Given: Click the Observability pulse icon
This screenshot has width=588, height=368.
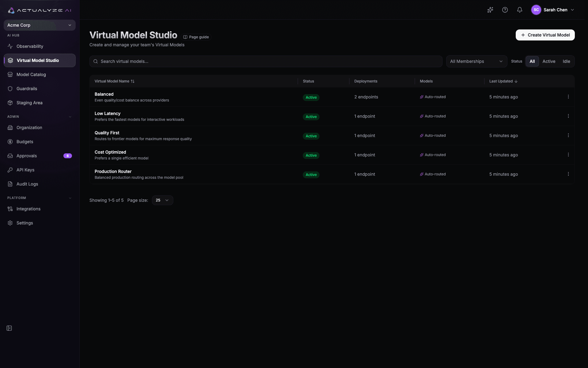Looking at the screenshot, I should [x=10, y=46].
